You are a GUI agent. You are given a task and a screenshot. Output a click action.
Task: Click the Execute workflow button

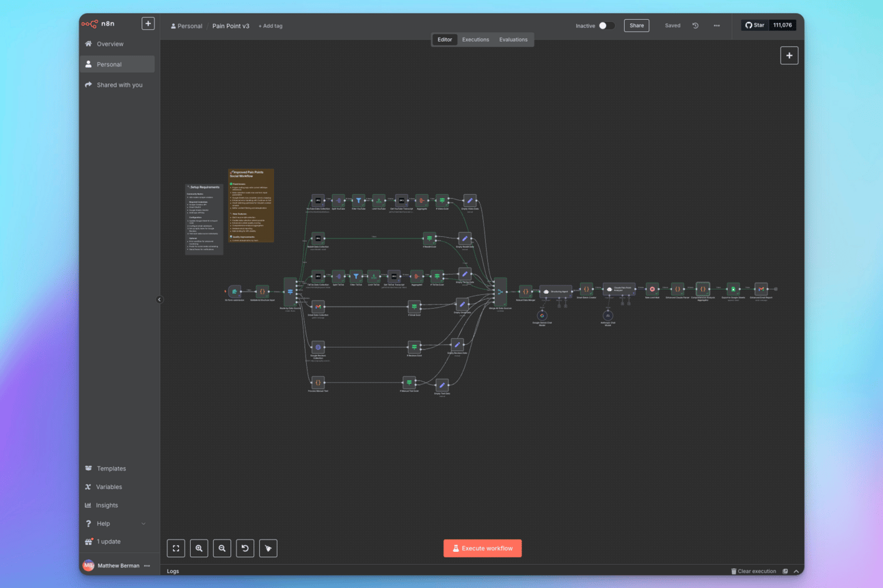tap(483, 548)
